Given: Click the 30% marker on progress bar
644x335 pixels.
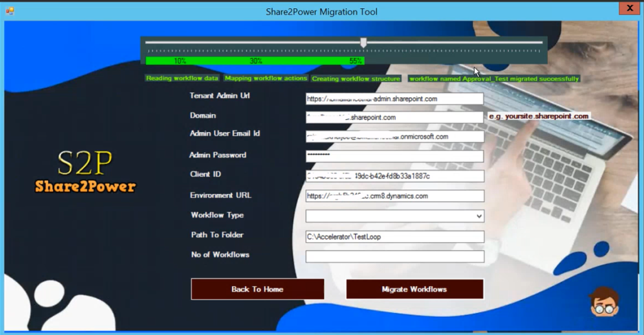Looking at the screenshot, I should pyautogui.click(x=256, y=61).
